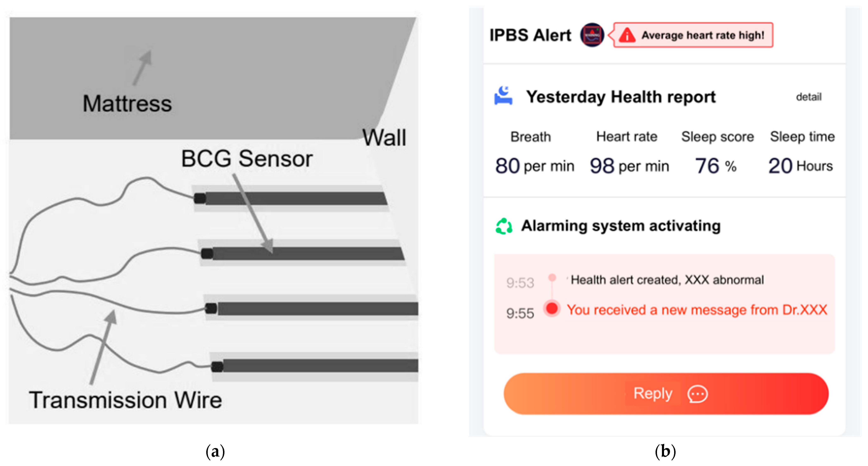Select the Health alert created entry
This screenshot has width=868, height=466.
coord(667,280)
